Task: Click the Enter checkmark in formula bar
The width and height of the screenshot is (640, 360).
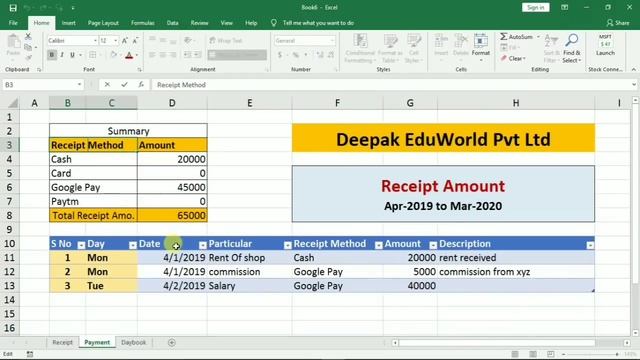Action: (124, 84)
